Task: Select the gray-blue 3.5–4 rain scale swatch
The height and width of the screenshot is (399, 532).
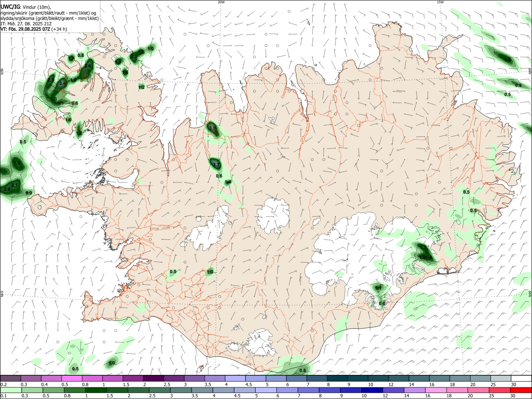Action: 203,390
